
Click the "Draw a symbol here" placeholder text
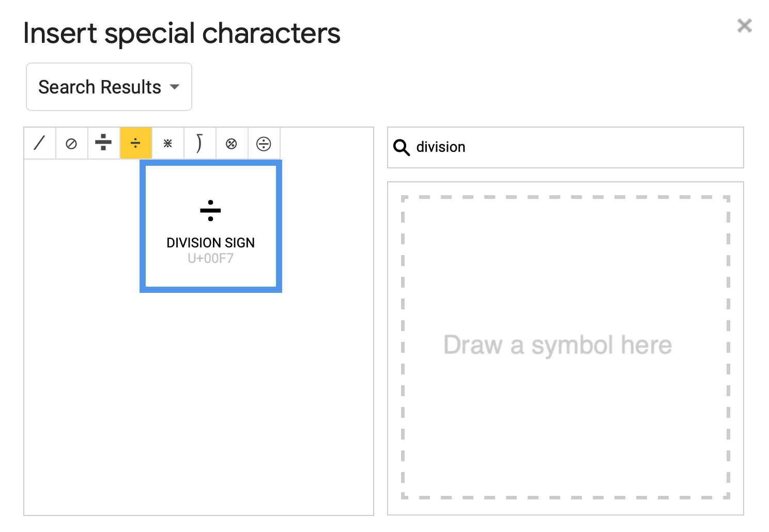[558, 345]
